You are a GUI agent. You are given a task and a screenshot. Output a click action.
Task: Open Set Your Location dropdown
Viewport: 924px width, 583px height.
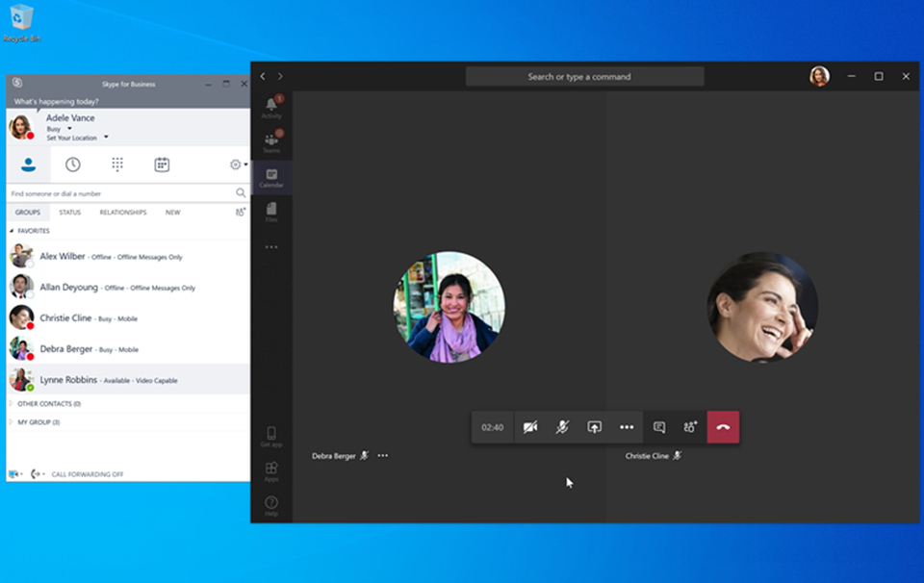[x=106, y=138]
